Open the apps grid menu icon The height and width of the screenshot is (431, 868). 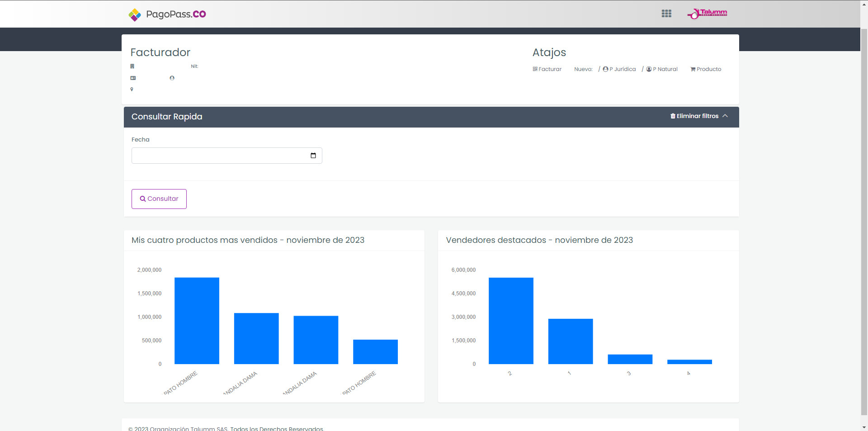coord(666,14)
